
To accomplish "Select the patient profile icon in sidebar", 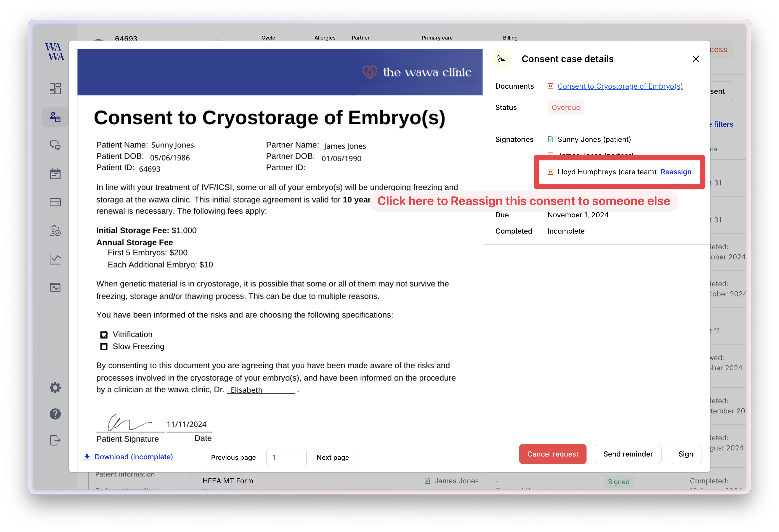I will pyautogui.click(x=55, y=117).
